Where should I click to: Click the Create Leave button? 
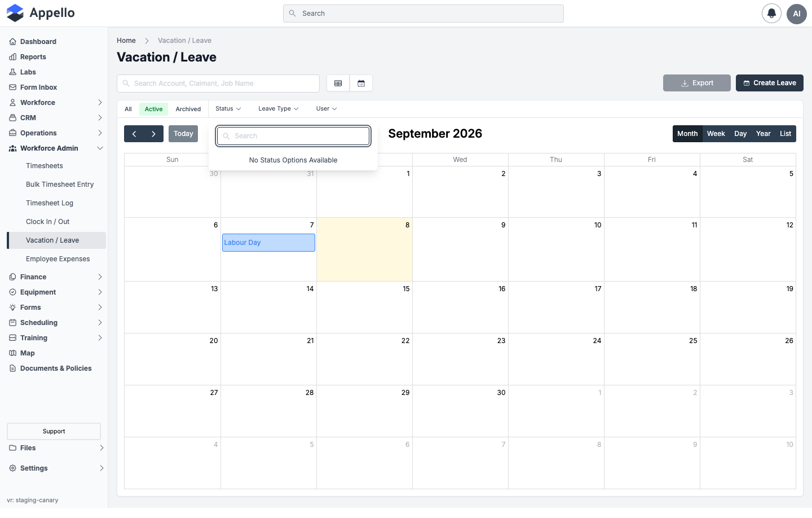click(770, 83)
